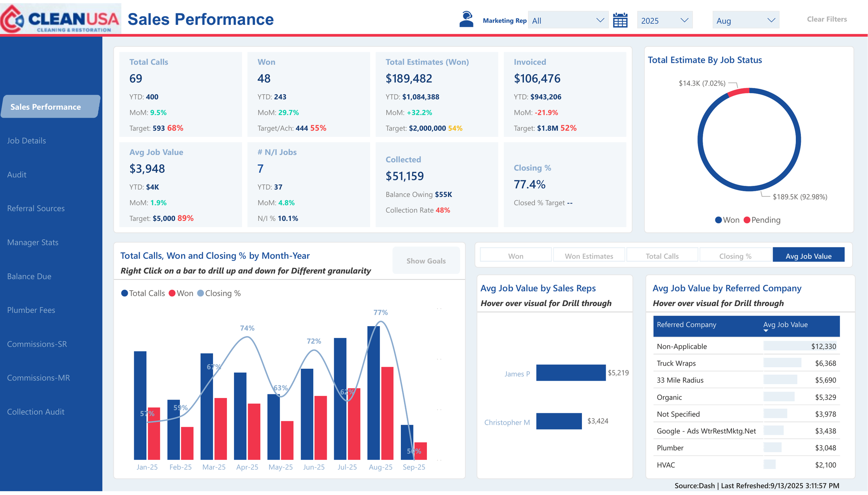Select Sales Performance in the sidebar
This screenshot has height=495, width=868.
point(50,106)
